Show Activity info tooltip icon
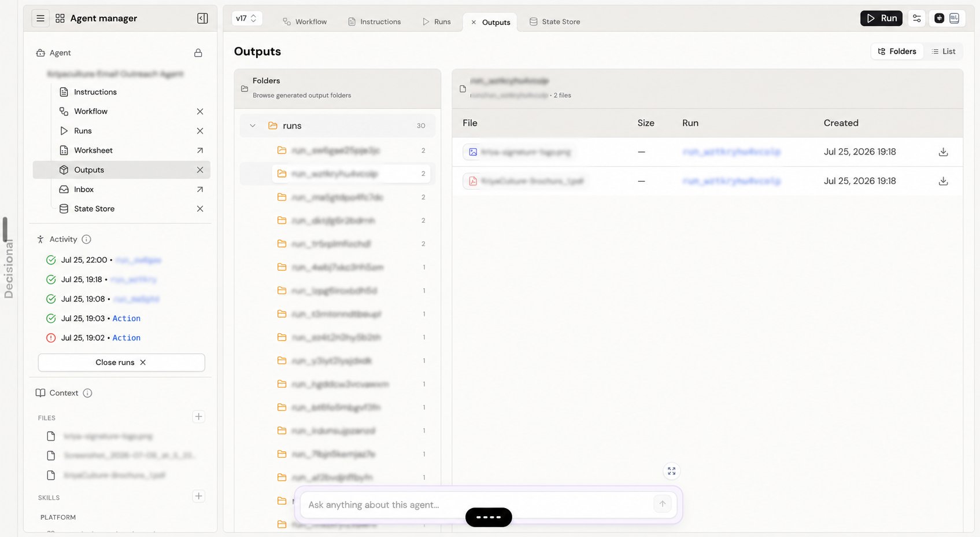This screenshot has height=537, width=980. [x=86, y=239]
